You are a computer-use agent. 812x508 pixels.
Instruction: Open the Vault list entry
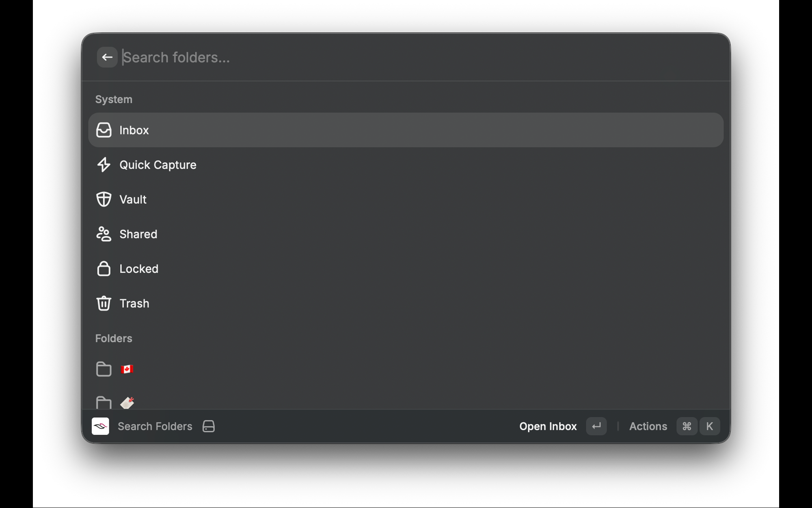coord(133,199)
